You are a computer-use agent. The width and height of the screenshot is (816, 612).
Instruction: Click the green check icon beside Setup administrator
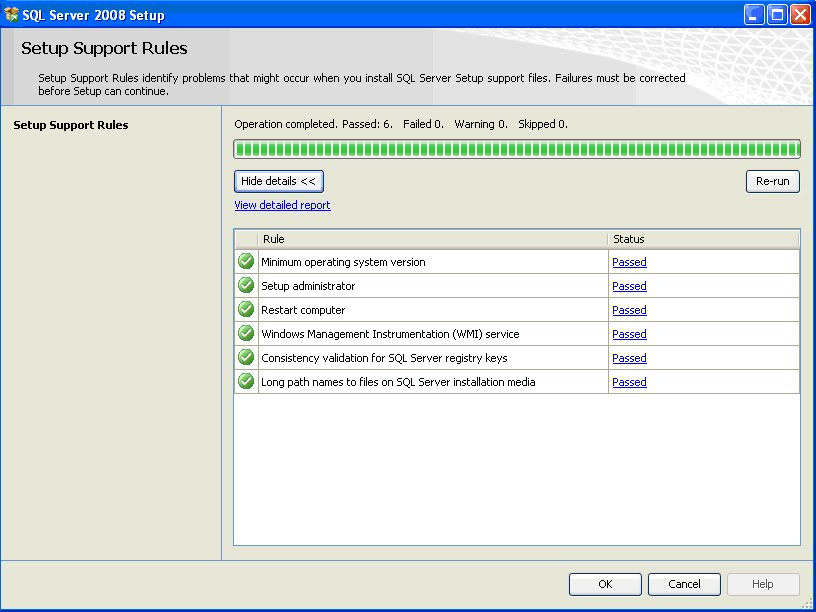245,286
